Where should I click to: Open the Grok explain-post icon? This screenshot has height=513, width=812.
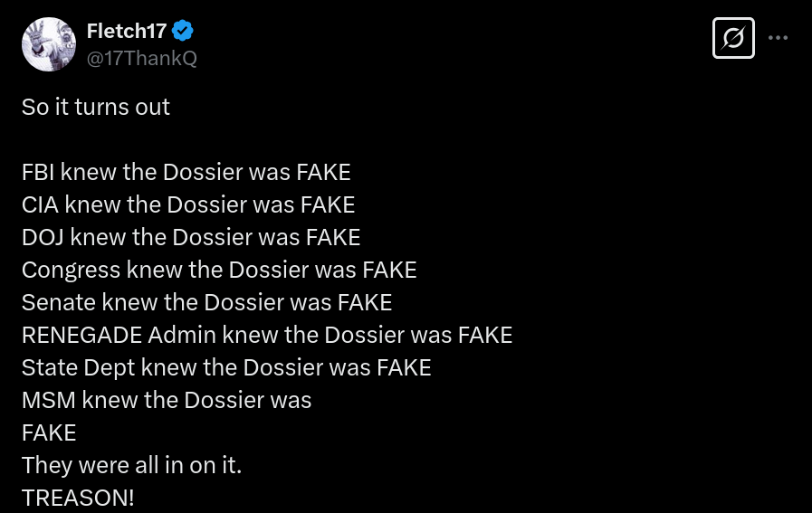pyautogui.click(x=733, y=38)
